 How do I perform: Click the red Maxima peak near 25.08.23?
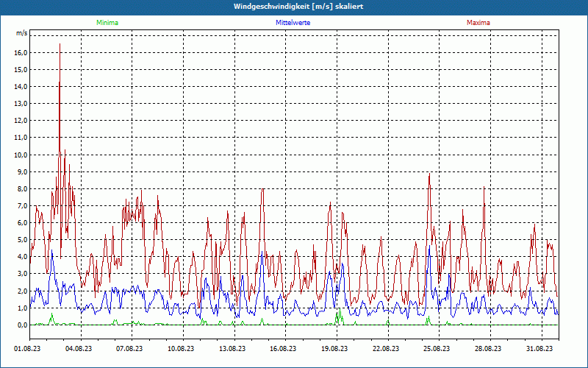point(429,174)
